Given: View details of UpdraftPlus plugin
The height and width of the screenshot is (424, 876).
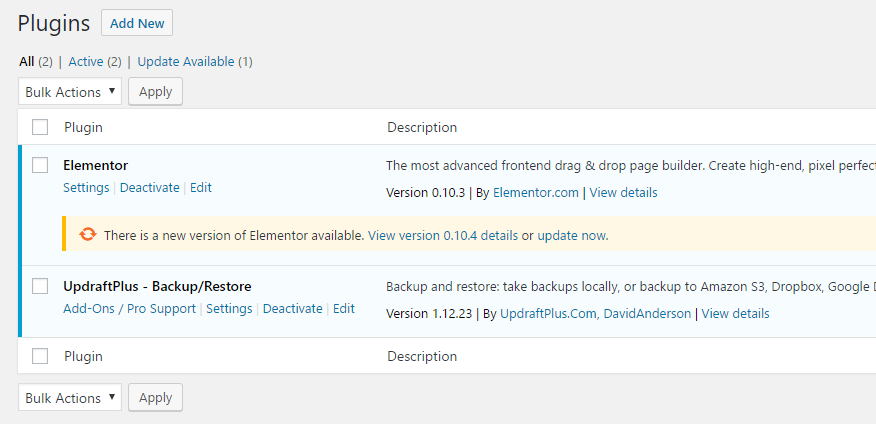Looking at the screenshot, I should pyautogui.click(x=735, y=314).
